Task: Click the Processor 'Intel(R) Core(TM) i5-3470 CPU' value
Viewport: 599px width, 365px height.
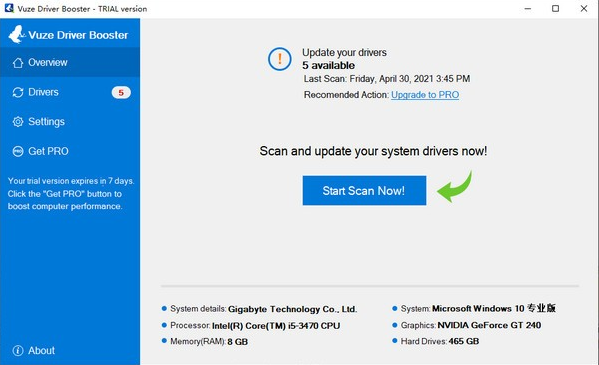Action: 276,326
